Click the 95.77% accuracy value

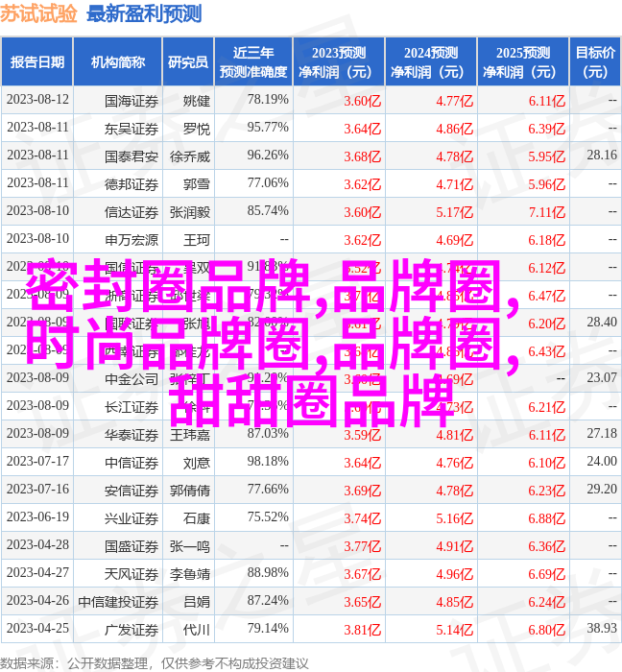[x=268, y=128]
